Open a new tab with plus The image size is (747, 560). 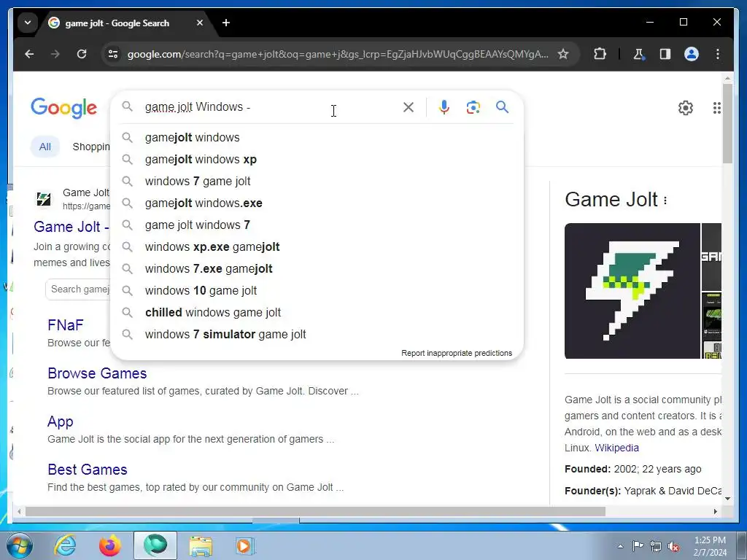pyautogui.click(x=226, y=23)
